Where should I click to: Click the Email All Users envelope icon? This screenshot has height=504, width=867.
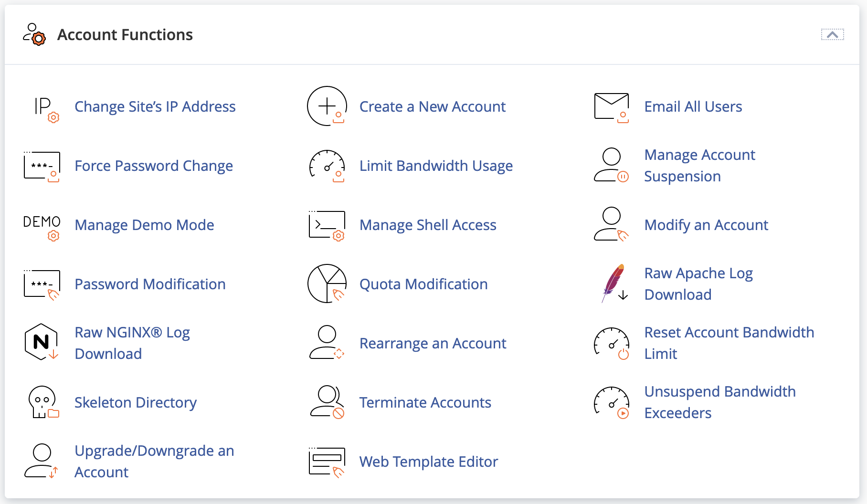tap(612, 107)
